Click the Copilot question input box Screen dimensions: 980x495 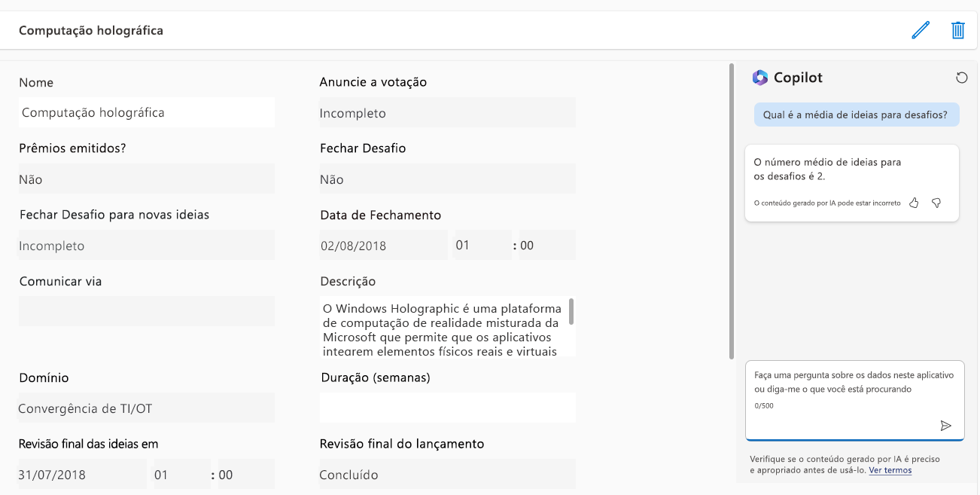(x=854, y=400)
